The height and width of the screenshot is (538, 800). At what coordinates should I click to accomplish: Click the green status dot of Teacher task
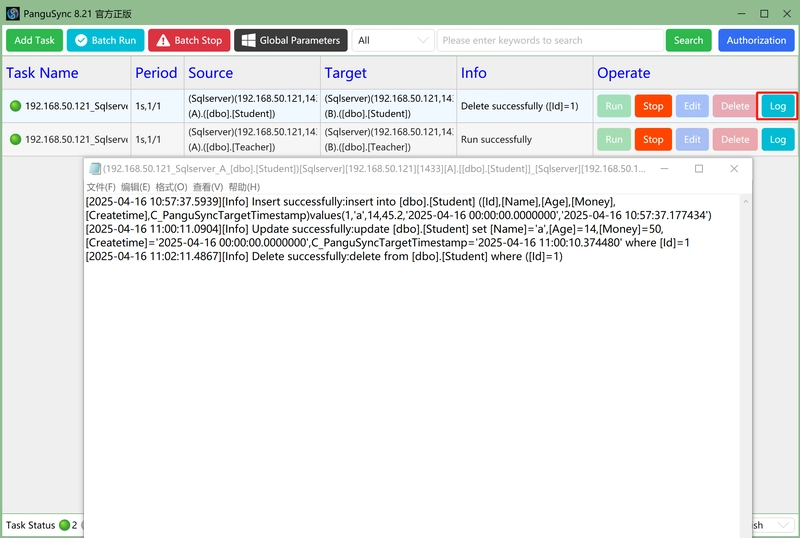pos(16,139)
